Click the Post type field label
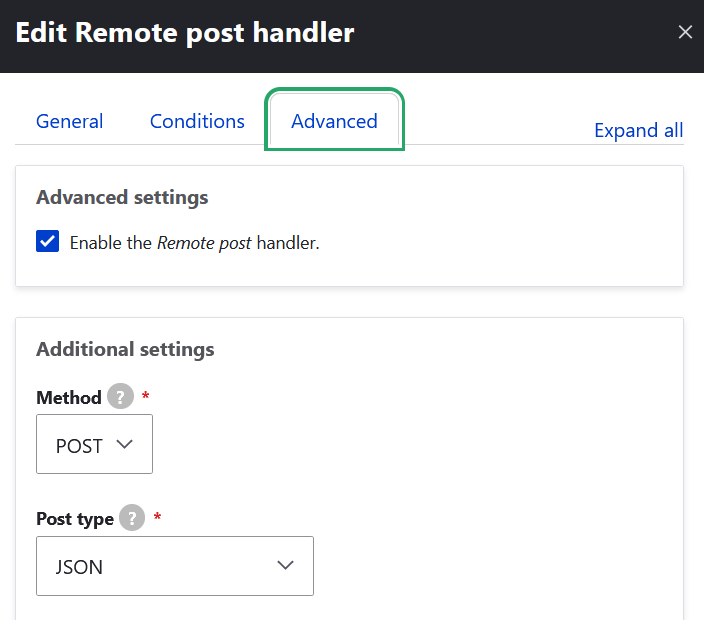This screenshot has width=704, height=620. (x=75, y=519)
